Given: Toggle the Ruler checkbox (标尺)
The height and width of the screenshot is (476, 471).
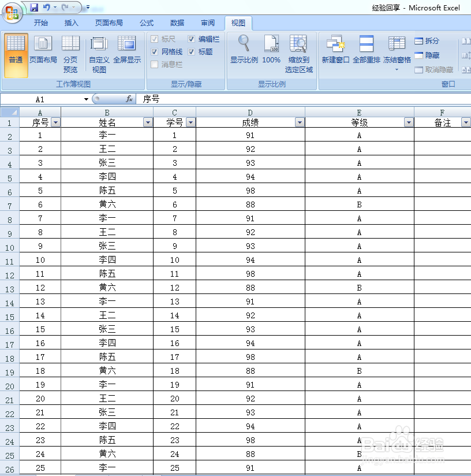Looking at the screenshot, I should [154, 39].
